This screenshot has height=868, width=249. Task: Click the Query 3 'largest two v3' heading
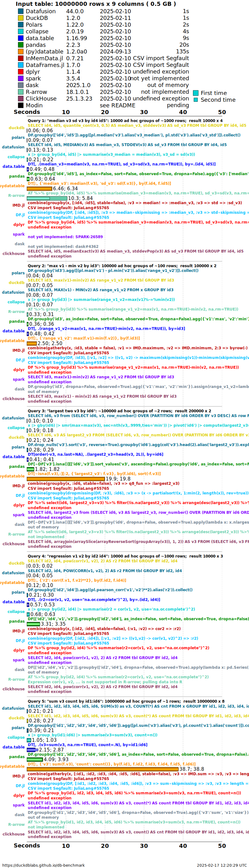point(119,411)
